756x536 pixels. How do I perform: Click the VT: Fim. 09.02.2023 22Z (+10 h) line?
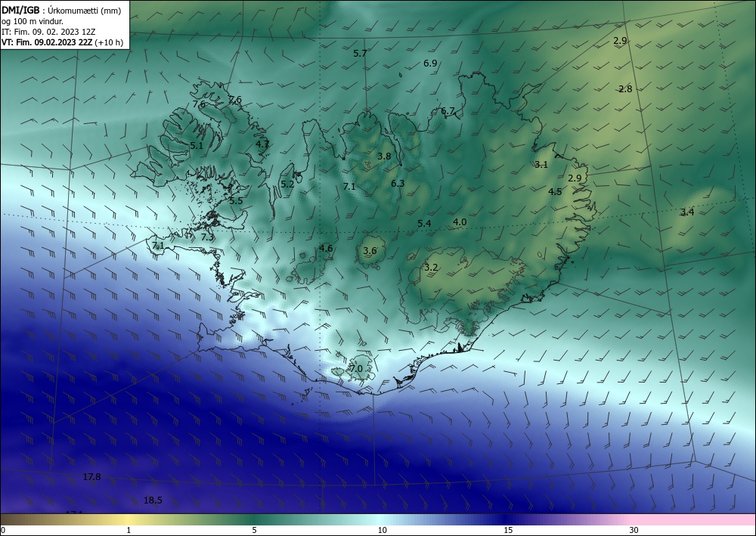point(62,42)
